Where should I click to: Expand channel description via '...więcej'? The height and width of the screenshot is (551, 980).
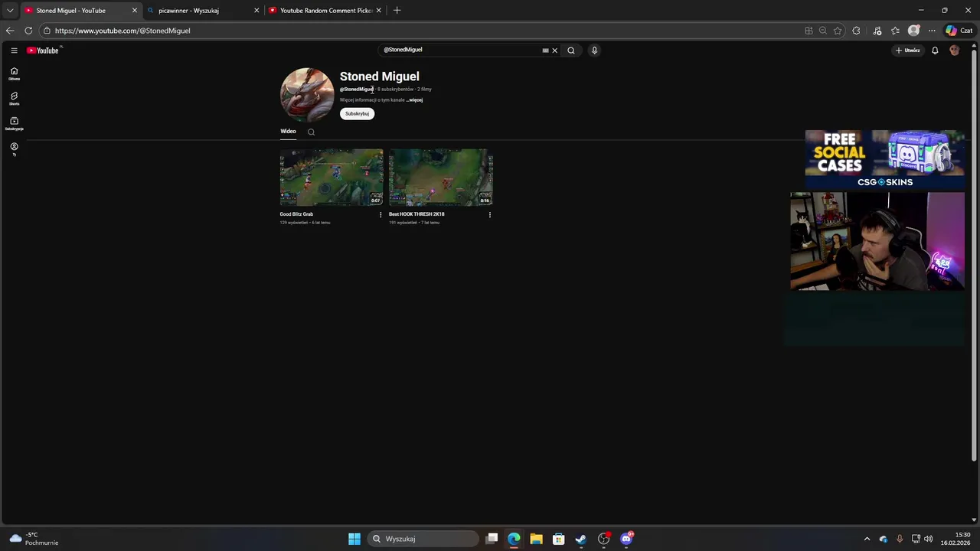tap(414, 100)
